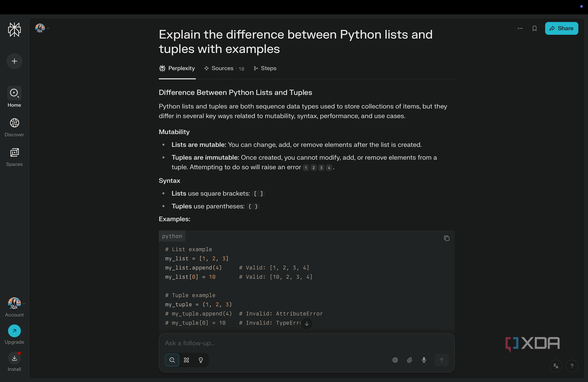The image size is (588, 382).
Task: Click the "Difference Between Python Lists and Tuples" heading
Action: coord(236,92)
